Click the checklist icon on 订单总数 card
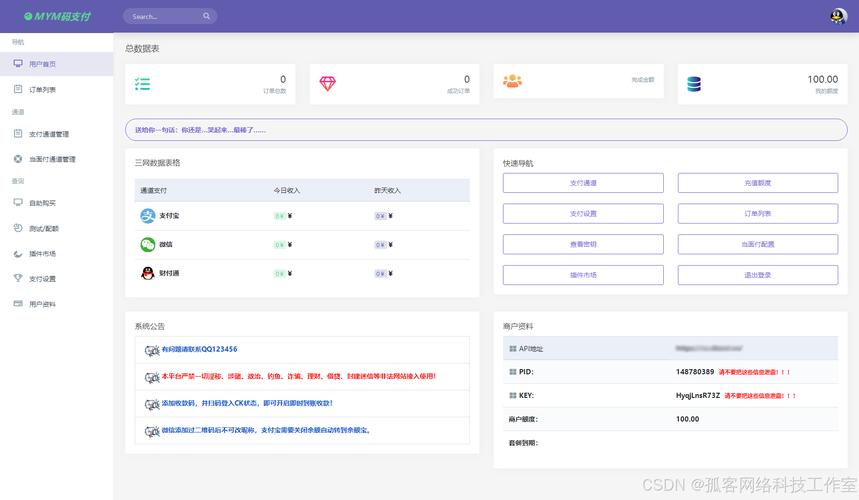 (x=142, y=84)
